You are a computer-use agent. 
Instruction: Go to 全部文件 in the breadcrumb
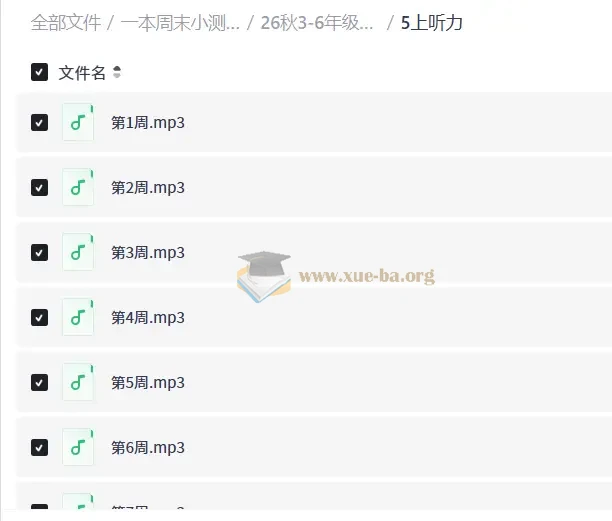click(x=66, y=23)
